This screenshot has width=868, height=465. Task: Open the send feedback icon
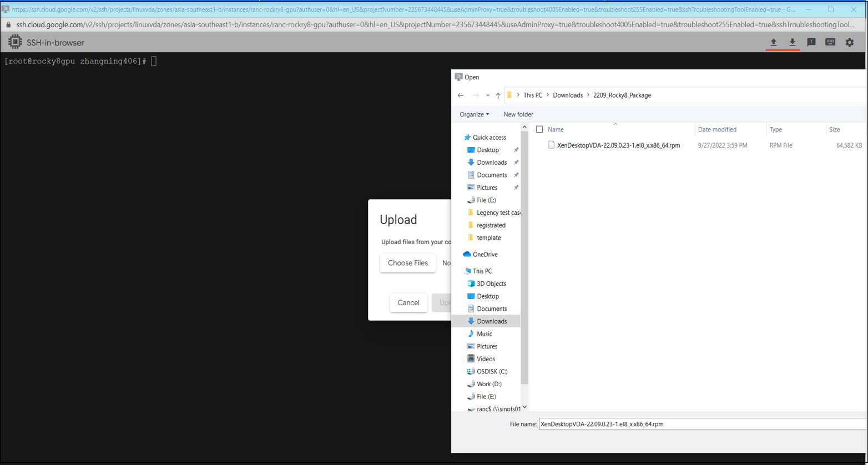tap(811, 42)
